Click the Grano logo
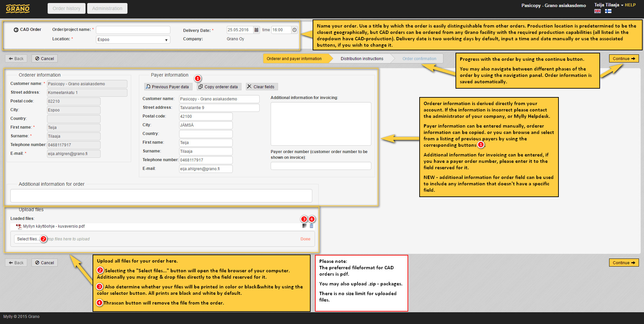 pos(18,9)
